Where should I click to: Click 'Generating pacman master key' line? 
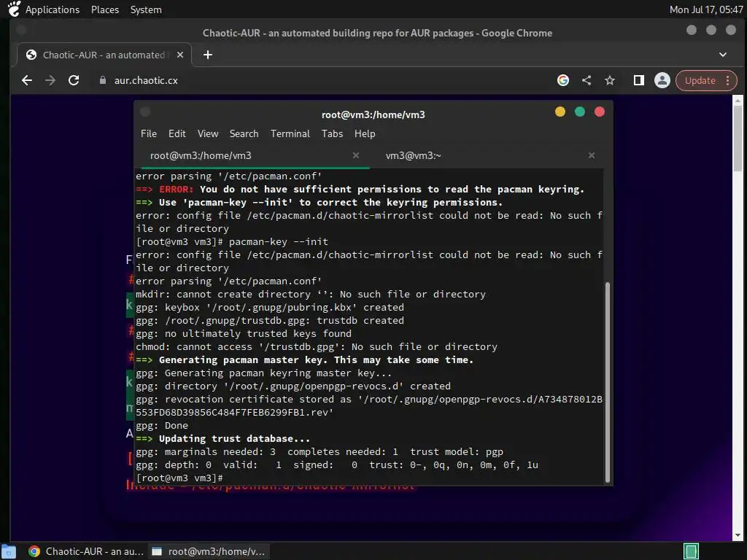tap(305, 360)
